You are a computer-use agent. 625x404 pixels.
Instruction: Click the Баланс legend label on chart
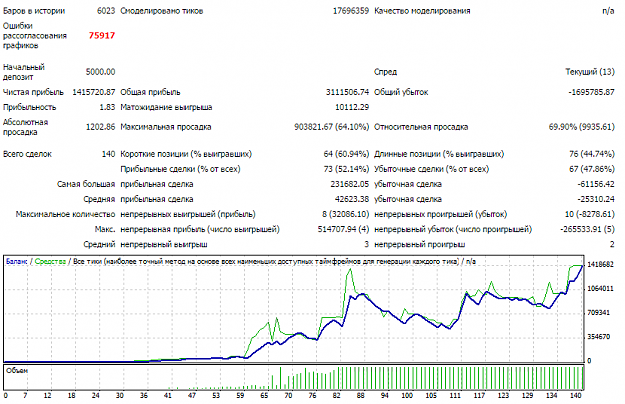pyautogui.click(x=17, y=261)
